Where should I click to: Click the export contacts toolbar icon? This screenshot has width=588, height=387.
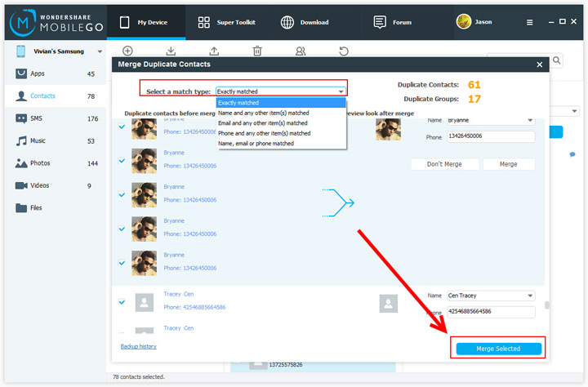[214, 51]
